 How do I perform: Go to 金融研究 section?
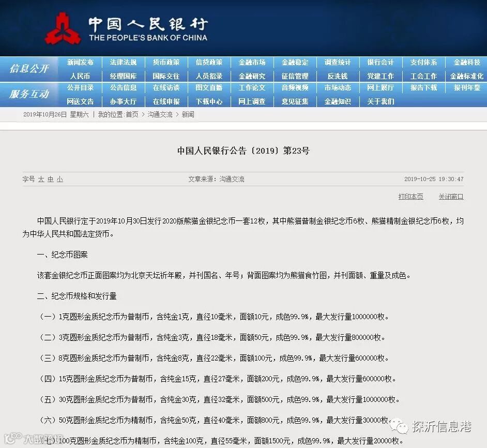252,76
